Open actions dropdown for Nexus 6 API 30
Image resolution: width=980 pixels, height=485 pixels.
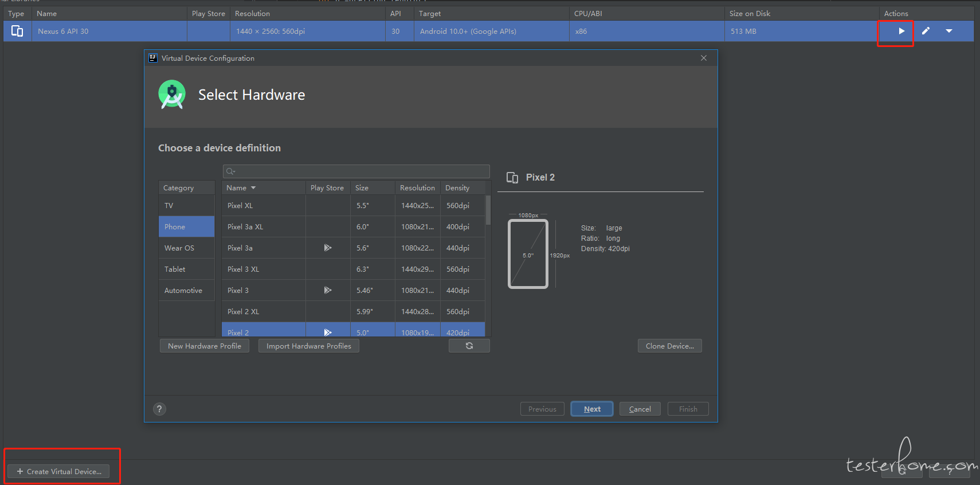click(949, 31)
